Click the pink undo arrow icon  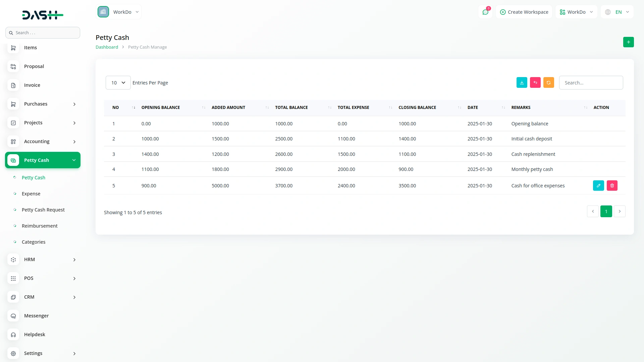click(535, 83)
